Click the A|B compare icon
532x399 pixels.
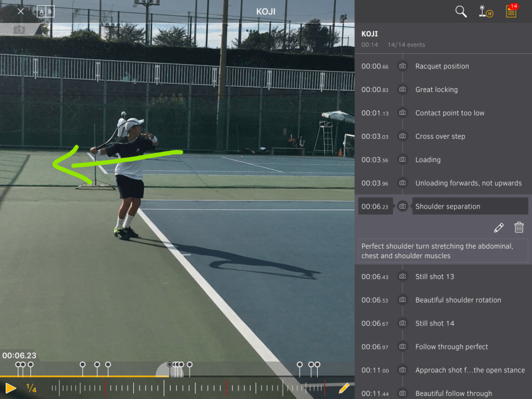(46, 11)
